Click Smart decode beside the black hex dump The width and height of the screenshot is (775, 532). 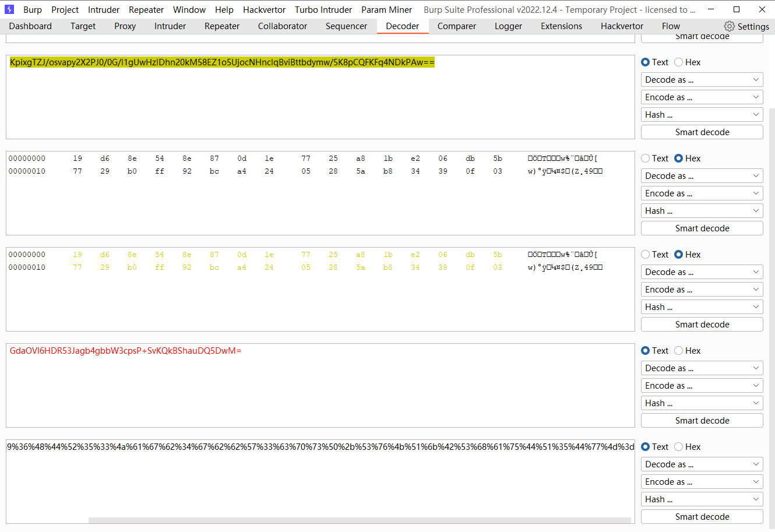702,228
